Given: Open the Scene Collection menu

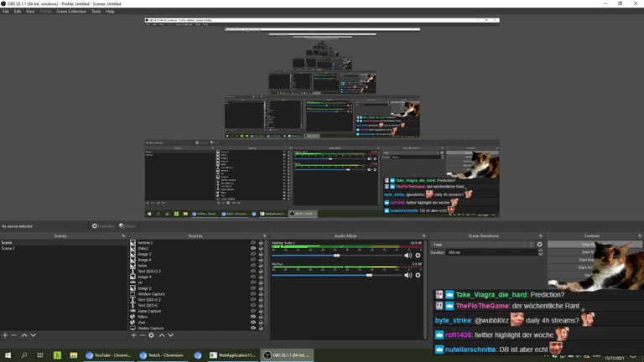Looking at the screenshot, I should tap(71, 12).
